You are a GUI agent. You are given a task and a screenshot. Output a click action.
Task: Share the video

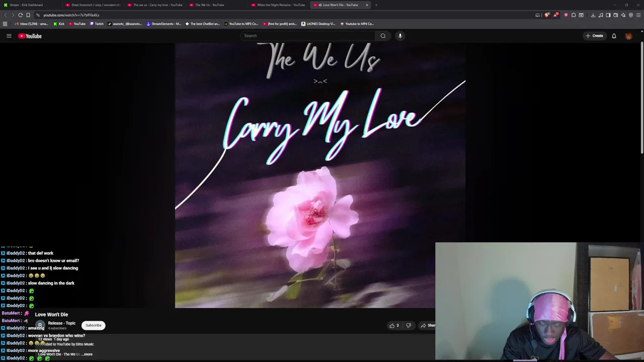[428, 325]
